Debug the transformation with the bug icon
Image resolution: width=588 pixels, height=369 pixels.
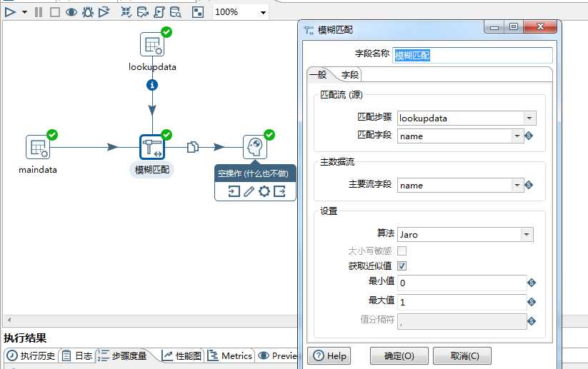point(88,12)
